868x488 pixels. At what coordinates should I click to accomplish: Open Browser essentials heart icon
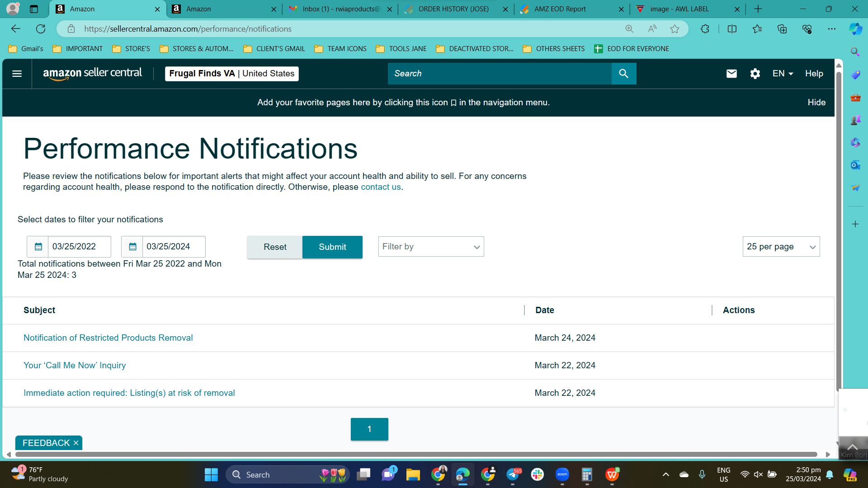(x=807, y=29)
